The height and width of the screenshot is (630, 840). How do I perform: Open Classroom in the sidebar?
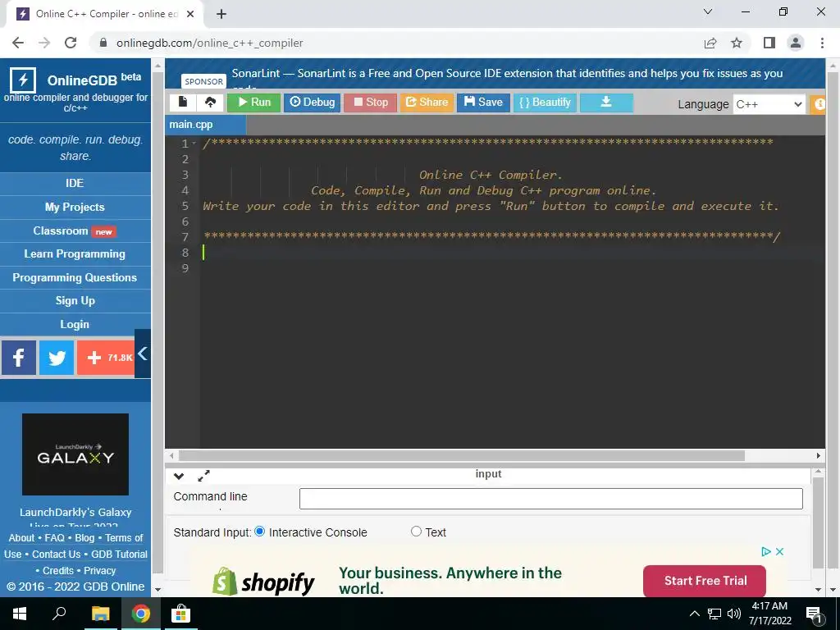coord(75,231)
